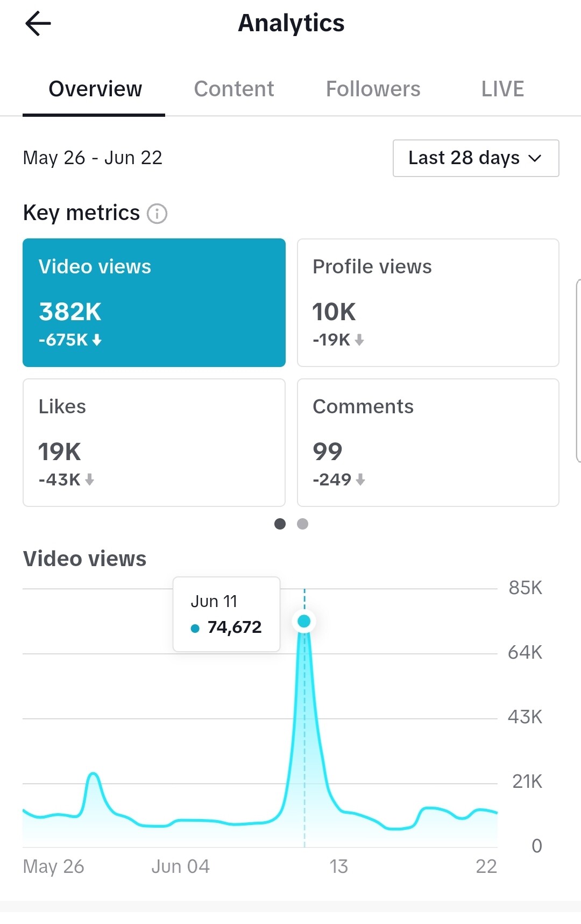The width and height of the screenshot is (581, 924).
Task: Select the first metrics page dot
Action: (x=280, y=524)
